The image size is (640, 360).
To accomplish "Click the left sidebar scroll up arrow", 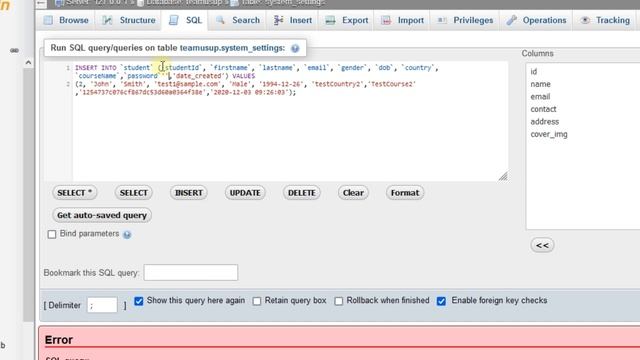I will [28, 63].
